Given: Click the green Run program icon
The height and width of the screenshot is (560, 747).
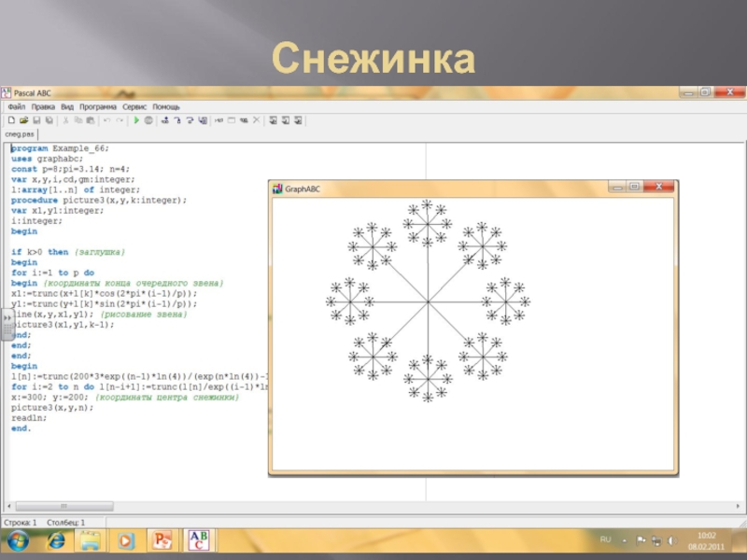Looking at the screenshot, I should pos(136,120).
